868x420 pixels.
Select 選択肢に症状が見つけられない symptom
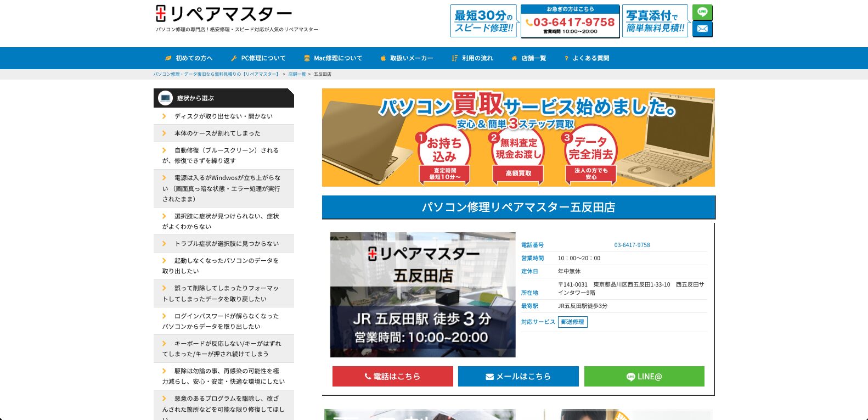click(x=224, y=221)
